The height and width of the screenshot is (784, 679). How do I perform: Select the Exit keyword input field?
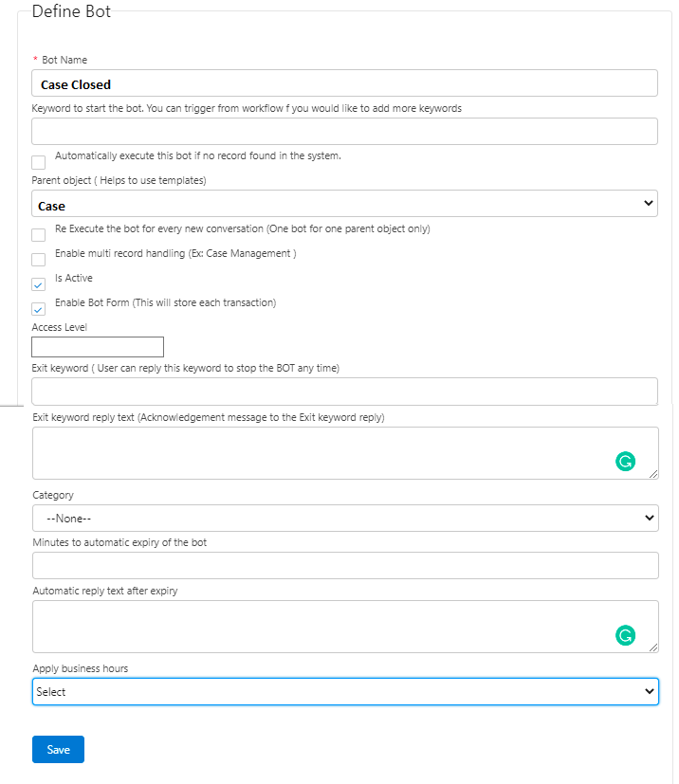coord(344,391)
